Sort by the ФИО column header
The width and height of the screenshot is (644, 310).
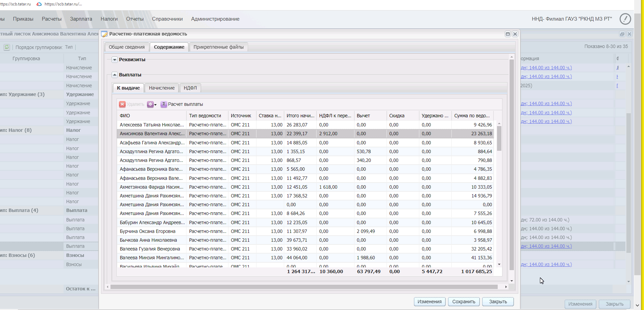pyautogui.click(x=151, y=116)
